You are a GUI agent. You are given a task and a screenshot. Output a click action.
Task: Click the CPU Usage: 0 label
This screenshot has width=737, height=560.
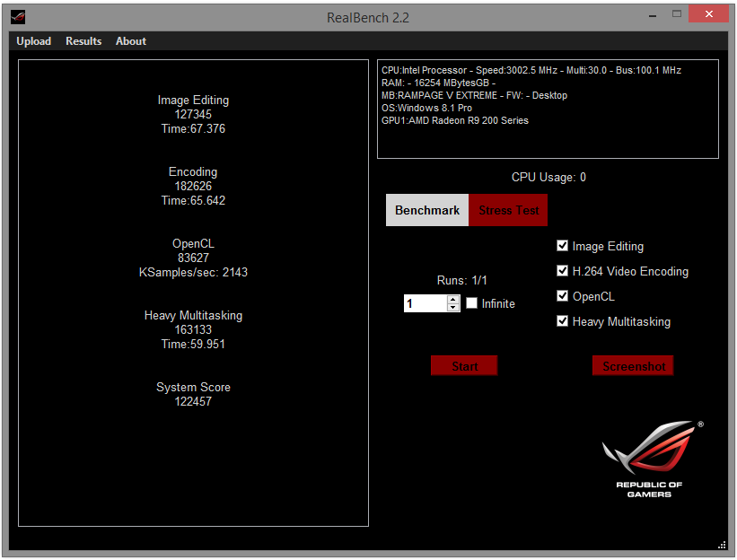548,177
